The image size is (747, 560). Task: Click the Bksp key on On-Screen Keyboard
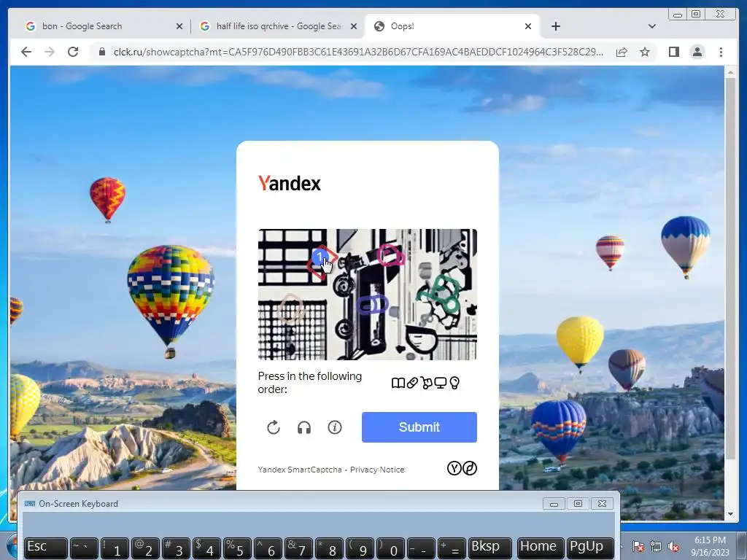[x=489, y=548]
